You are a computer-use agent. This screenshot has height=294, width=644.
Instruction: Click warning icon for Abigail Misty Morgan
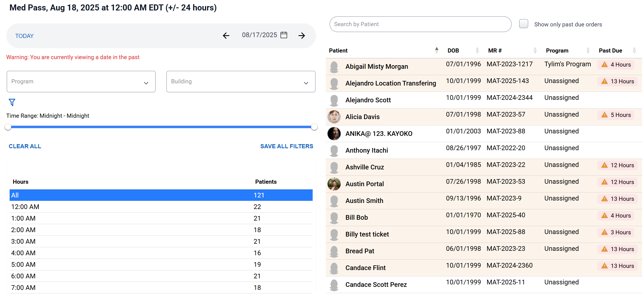click(604, 65)
